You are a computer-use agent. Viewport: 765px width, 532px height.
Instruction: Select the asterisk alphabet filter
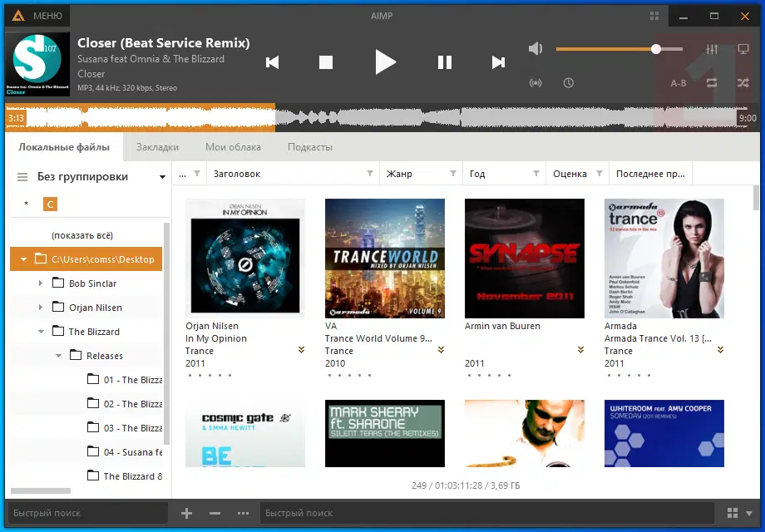pyautogui.click(x=27, y=204)
